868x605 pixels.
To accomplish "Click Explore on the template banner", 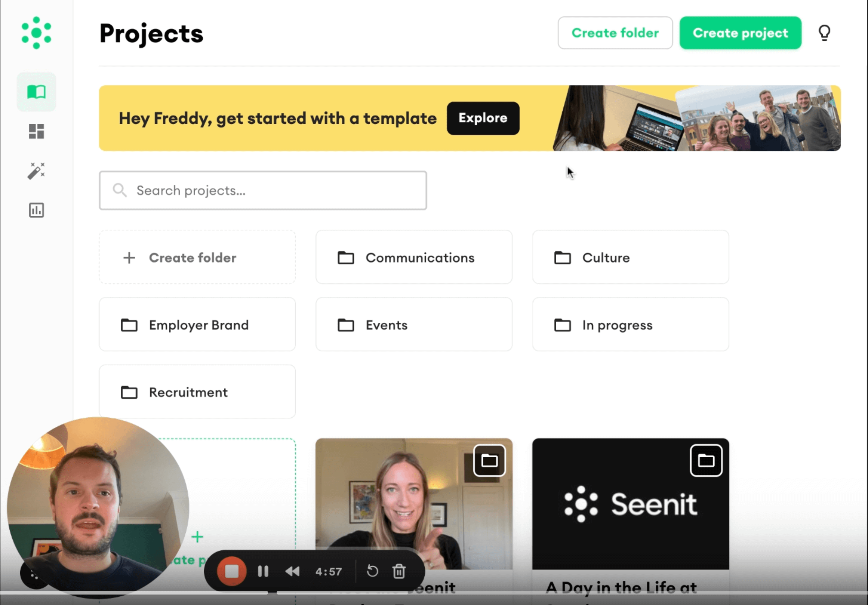I will click(x=483, y=118).
